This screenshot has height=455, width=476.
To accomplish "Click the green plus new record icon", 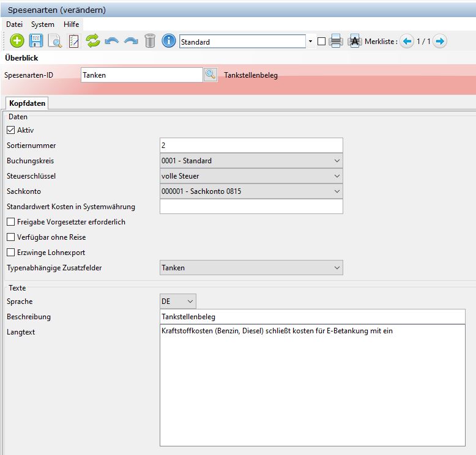I will [x=17, y=41].
